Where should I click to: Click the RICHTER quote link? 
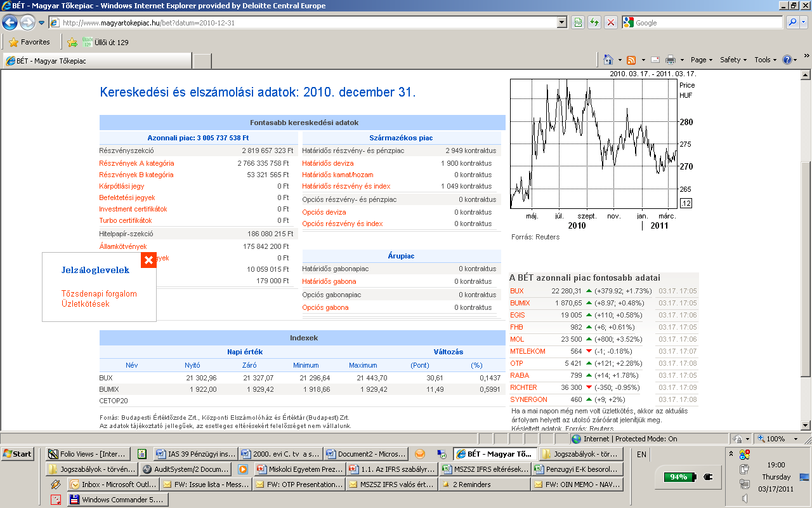click(523, 387)
